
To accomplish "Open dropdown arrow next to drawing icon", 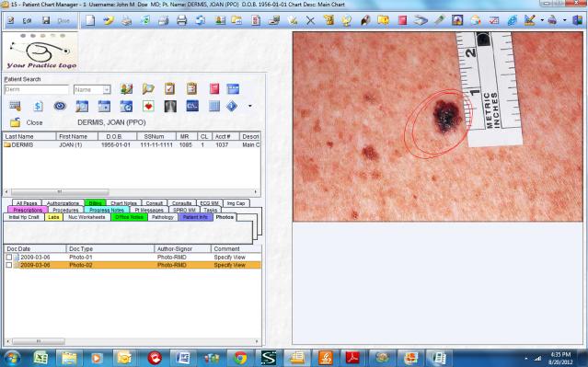I will 542,20.
